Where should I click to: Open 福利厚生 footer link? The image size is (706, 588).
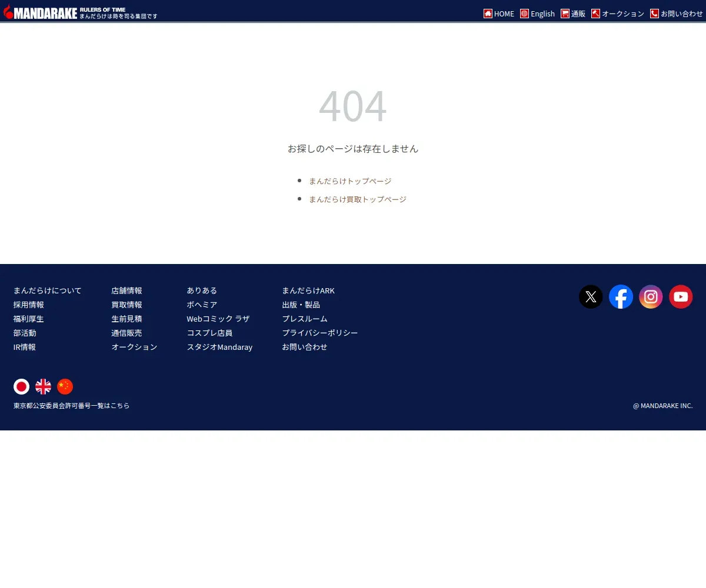(x=29, y=319)
